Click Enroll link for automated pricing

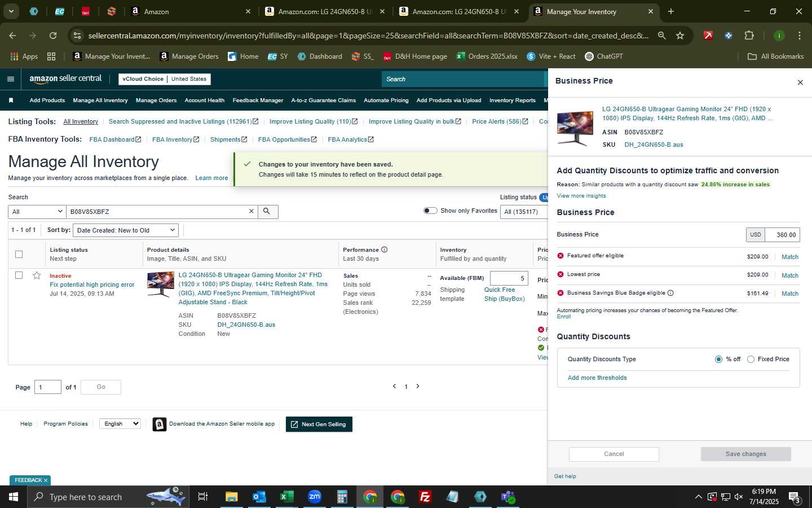(564, 317)
